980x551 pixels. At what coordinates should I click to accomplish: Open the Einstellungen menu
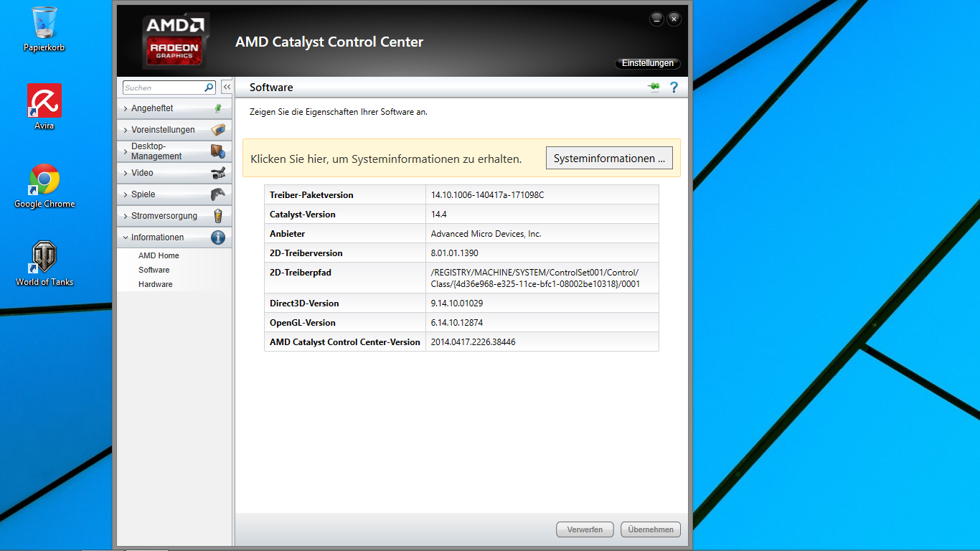648,63
